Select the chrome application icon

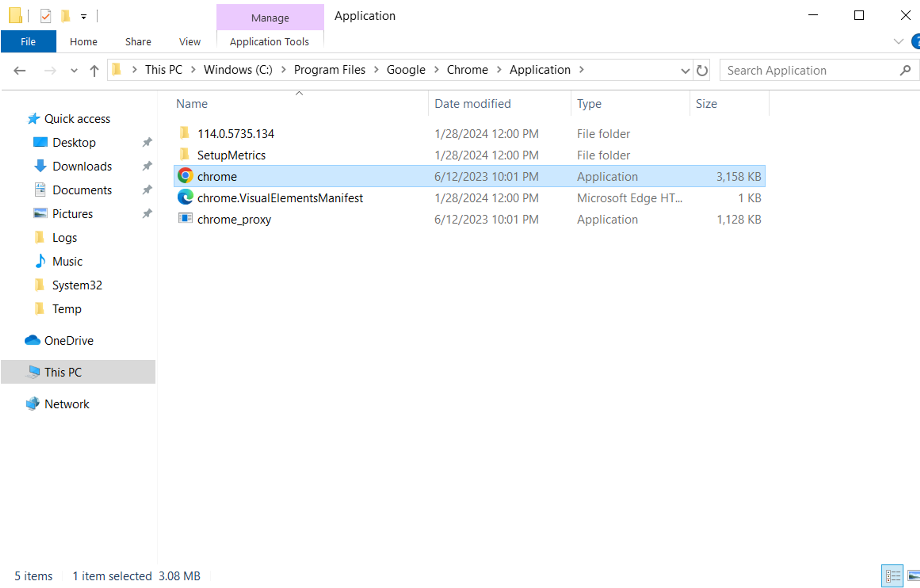185,176
